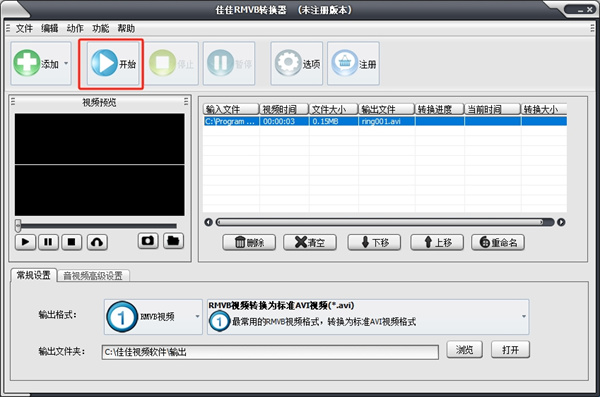Open Options (选项) gear button
The width and height of the screenshot is (600, 397).
tap(297, 64)
